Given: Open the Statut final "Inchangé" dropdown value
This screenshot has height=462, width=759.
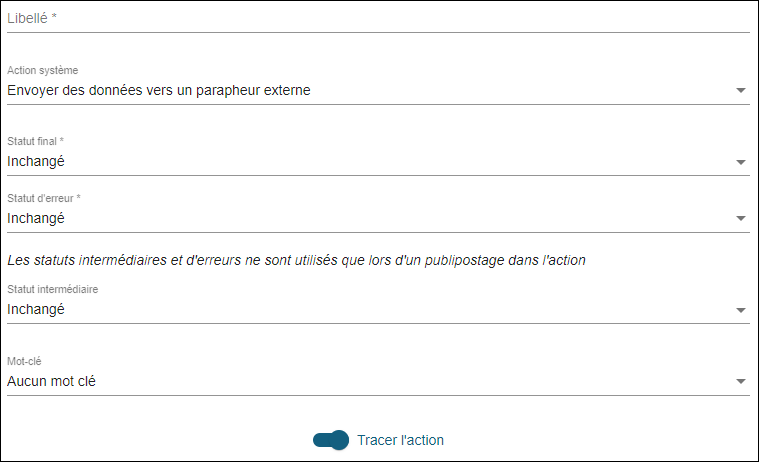Looking at the screenshot, I should click(x=36, y=161).
